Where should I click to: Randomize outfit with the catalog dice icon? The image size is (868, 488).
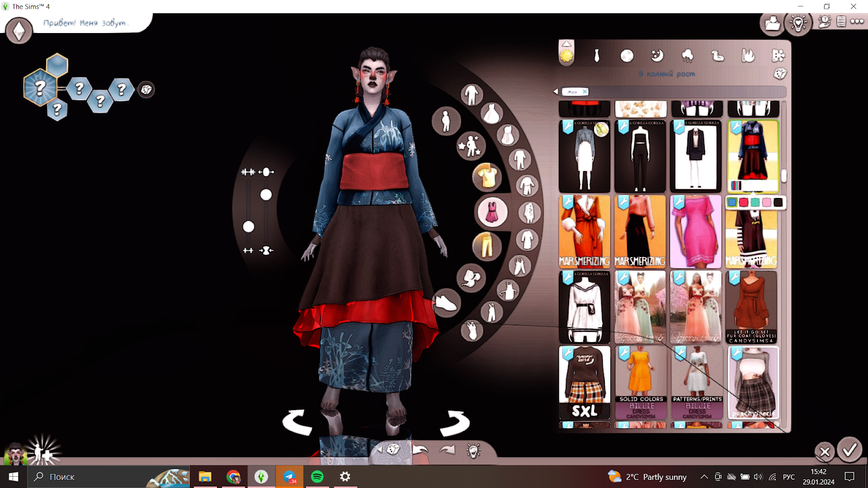pos(780,74)
